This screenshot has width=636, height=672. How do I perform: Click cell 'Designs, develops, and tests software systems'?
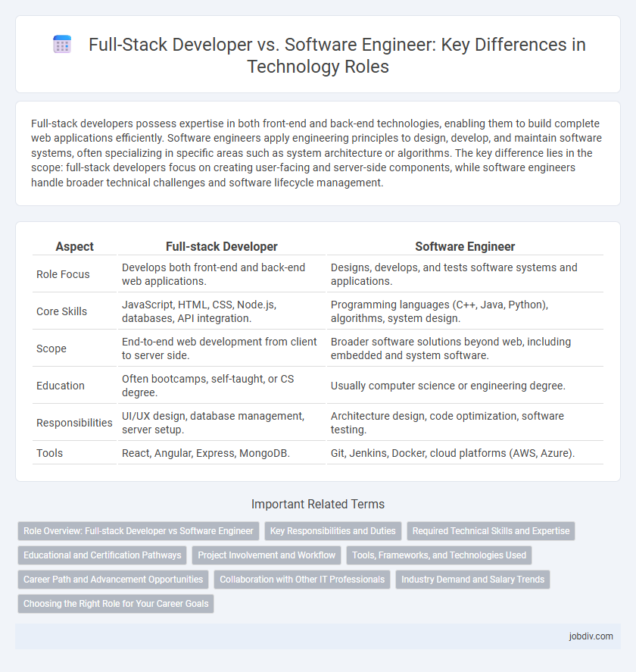click(x=465, y=274)
